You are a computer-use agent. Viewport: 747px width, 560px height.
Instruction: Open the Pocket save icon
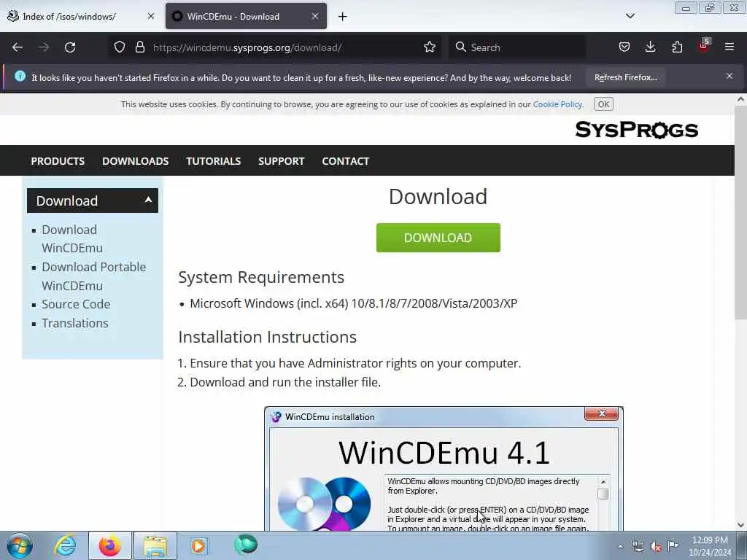[624, 47]
